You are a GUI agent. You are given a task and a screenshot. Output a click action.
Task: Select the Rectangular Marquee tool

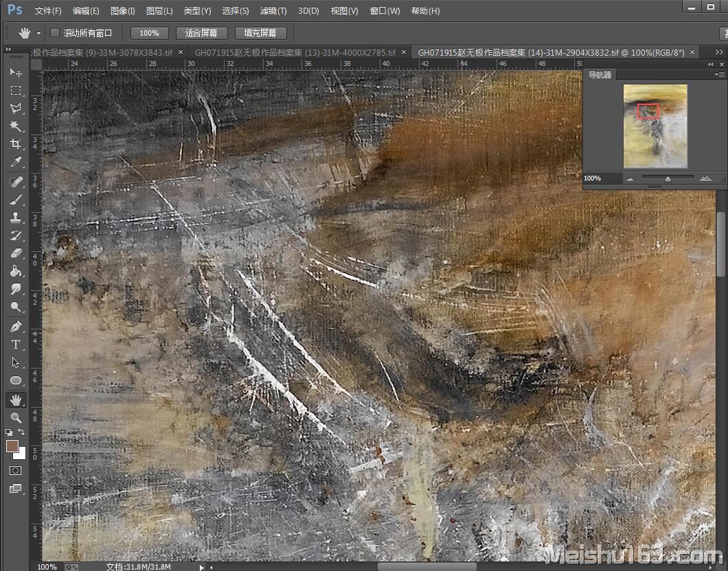(x=16, y=91)
